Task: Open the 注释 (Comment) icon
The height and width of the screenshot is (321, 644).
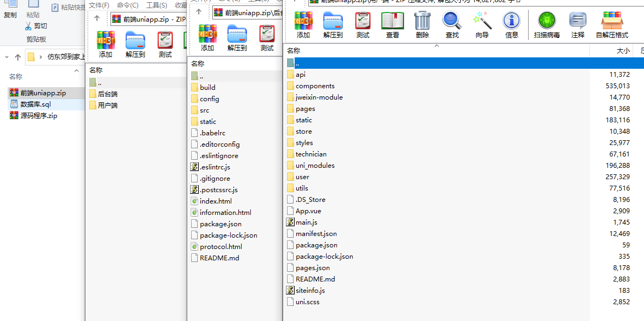Action: point(577,25)
